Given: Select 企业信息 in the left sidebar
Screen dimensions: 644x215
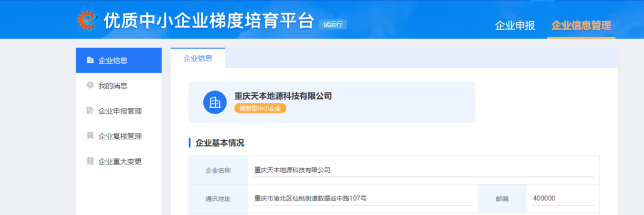Looking at the screenshot, I should [119, 60].
